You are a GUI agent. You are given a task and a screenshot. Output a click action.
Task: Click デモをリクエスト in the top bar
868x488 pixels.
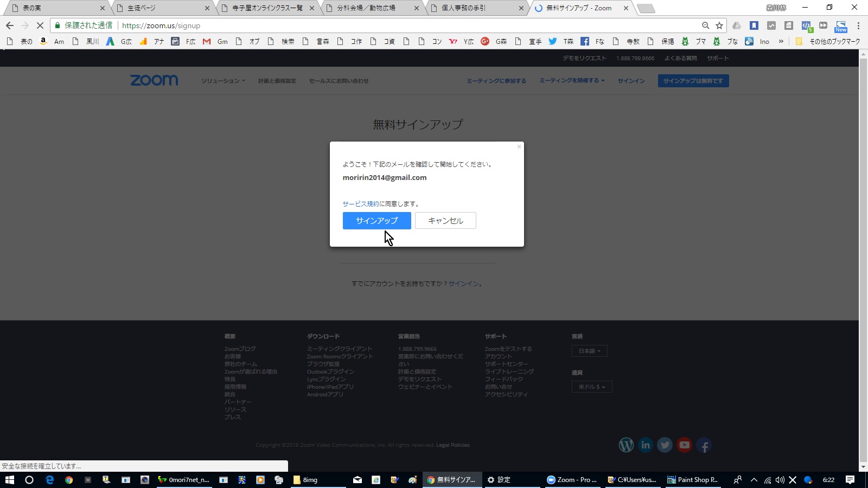(584, 58)
